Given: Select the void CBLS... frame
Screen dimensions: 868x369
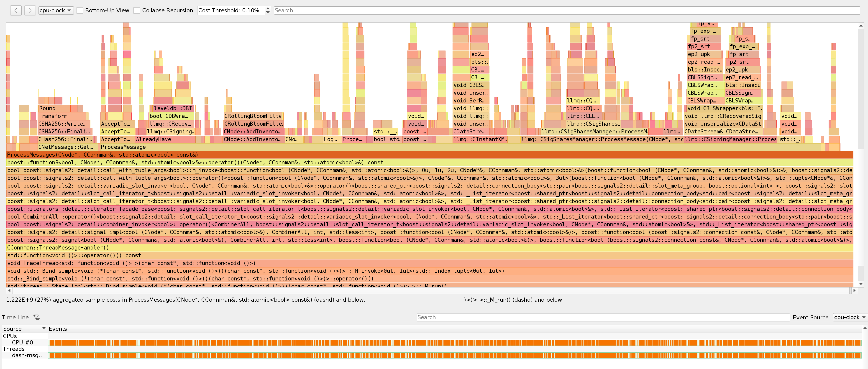Looking at the screenshot, I should tap(471, 85).
